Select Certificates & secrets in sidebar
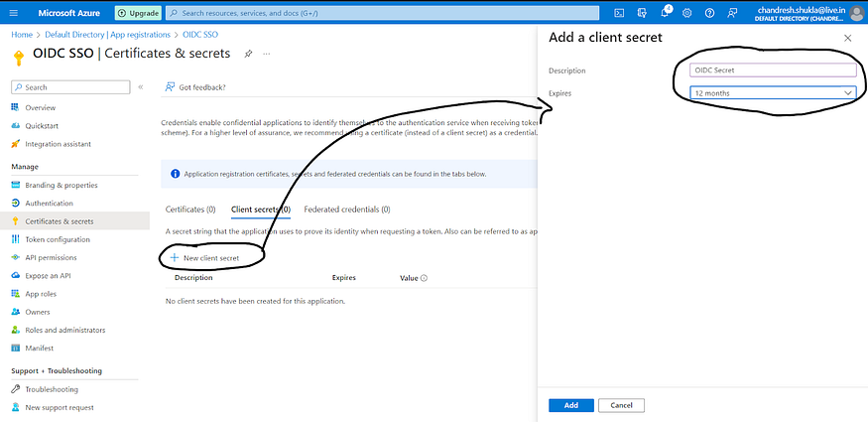868x422 pixels. point(60,221)
